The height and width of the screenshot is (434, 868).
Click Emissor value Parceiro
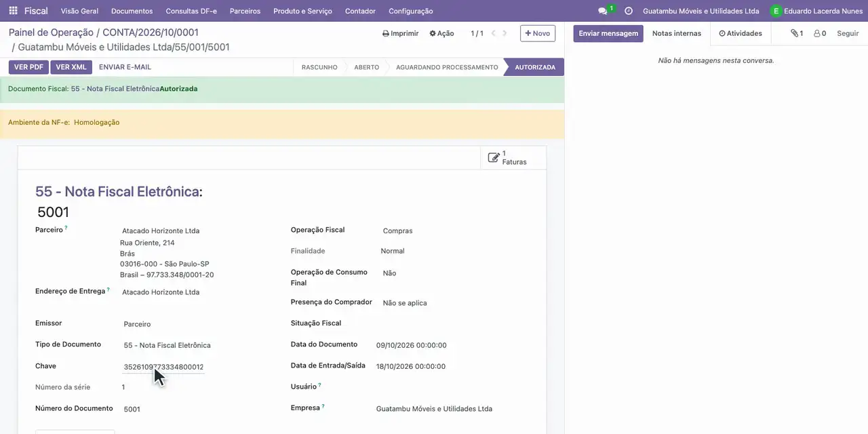click(x=137, y=324)
